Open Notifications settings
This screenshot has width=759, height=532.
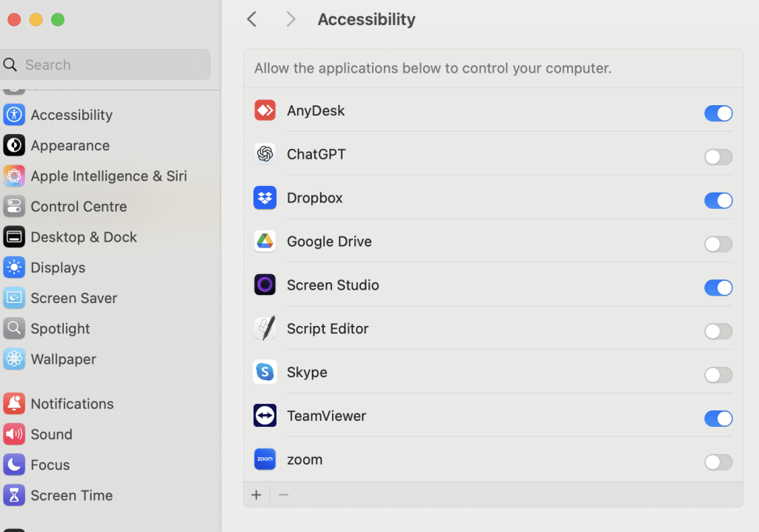pyautogui.click(x=72, y=403)
